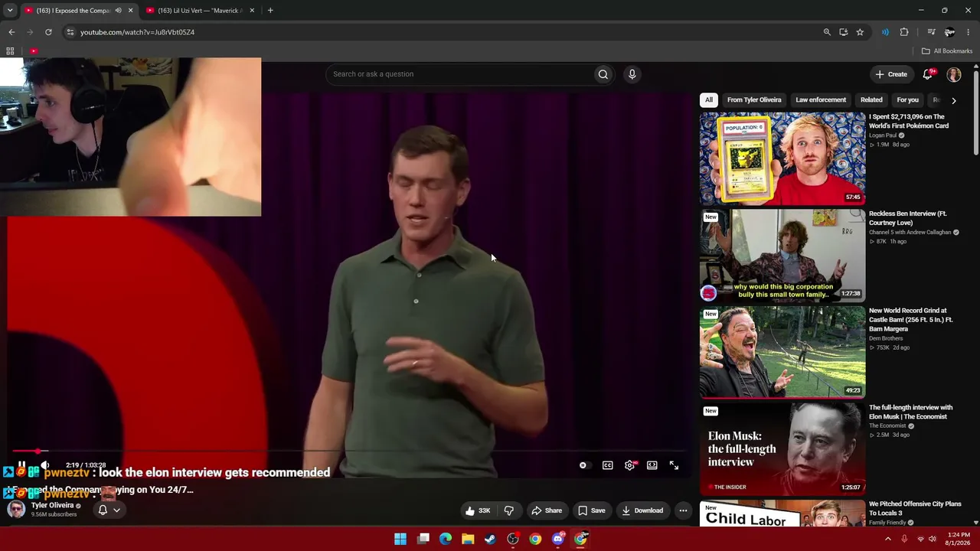Image resolution: width=980 pixels, height=551 pixels.
Task: Dislike the video with thumbs down
Action: pos(508,510)
